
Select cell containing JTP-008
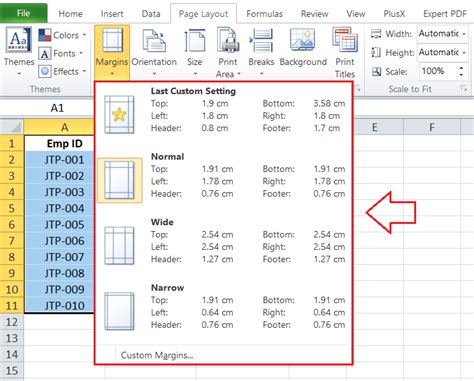click(59, 273)
